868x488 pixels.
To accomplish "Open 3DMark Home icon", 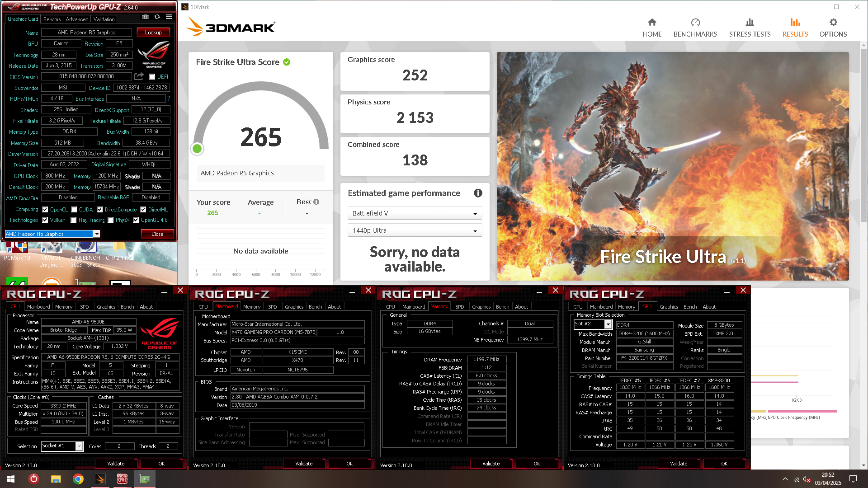I will 651,22.
